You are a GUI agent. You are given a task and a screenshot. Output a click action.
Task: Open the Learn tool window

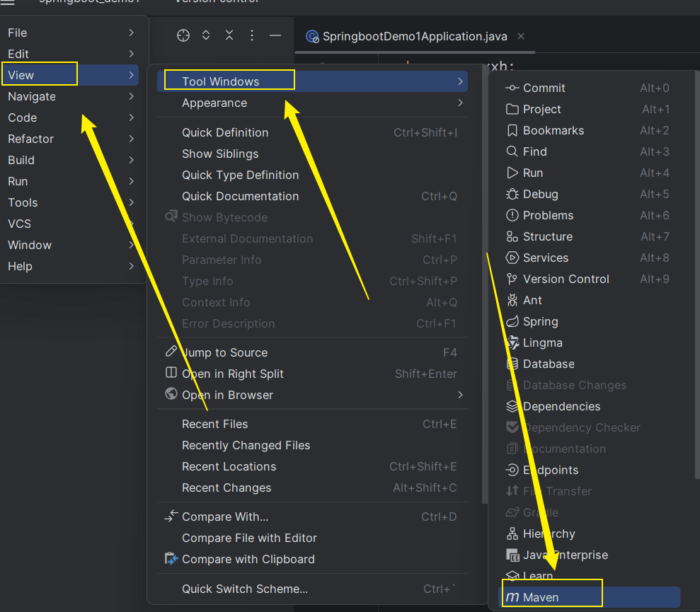(589, 576)
